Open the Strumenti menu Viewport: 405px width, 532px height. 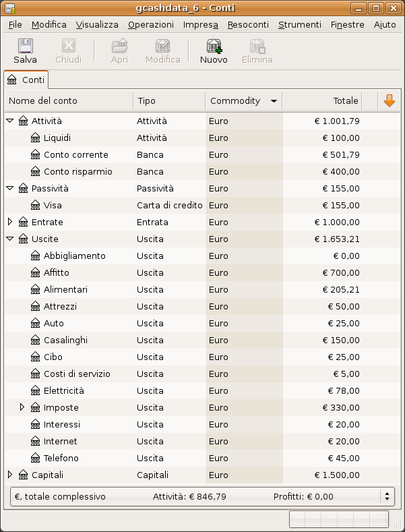coord(299,24)
